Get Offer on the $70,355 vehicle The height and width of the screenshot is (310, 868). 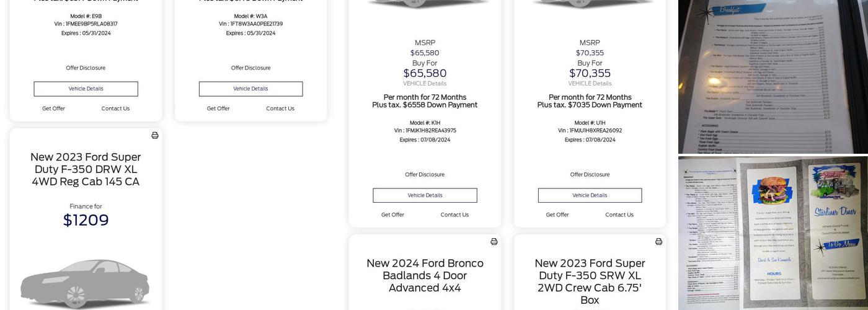point(557,215)
